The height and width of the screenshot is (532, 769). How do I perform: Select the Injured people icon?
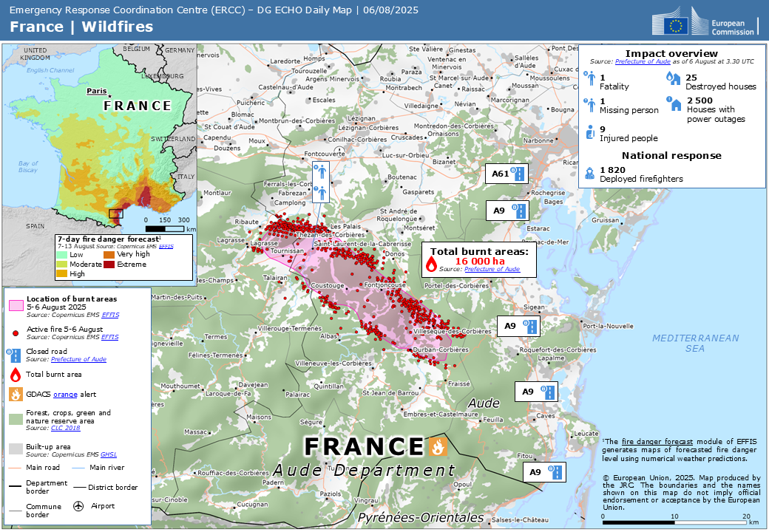coord(589,132)
